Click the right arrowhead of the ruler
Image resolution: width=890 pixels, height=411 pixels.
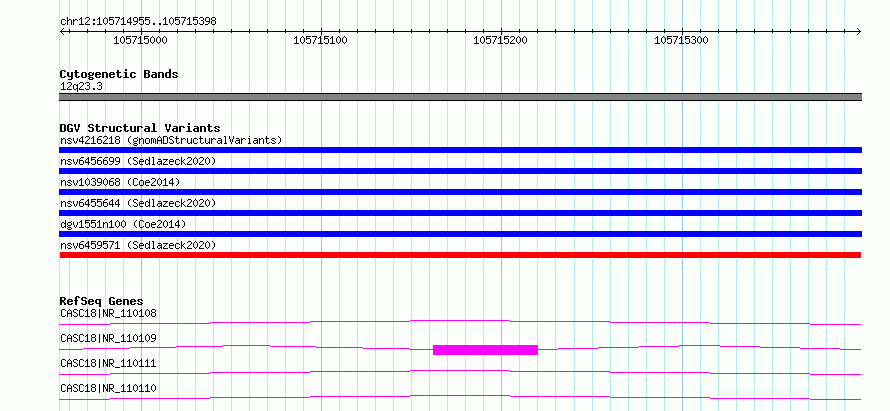click(859, 31)
